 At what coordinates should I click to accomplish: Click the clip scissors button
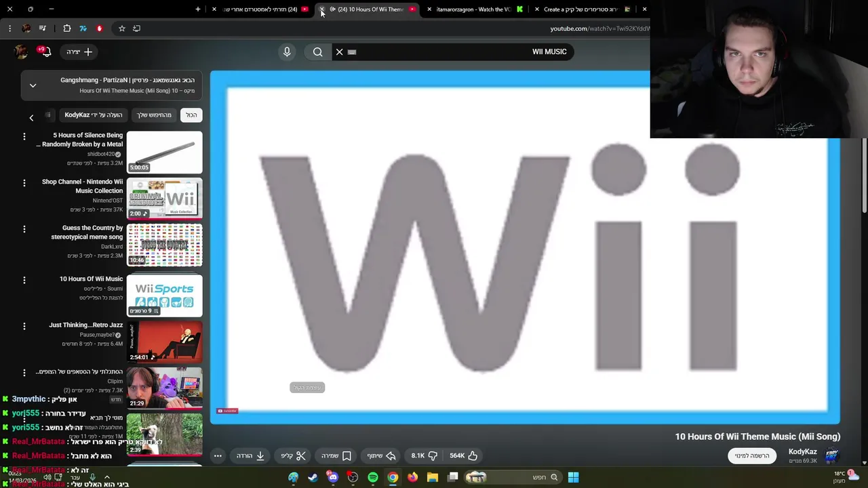[294, 456]
